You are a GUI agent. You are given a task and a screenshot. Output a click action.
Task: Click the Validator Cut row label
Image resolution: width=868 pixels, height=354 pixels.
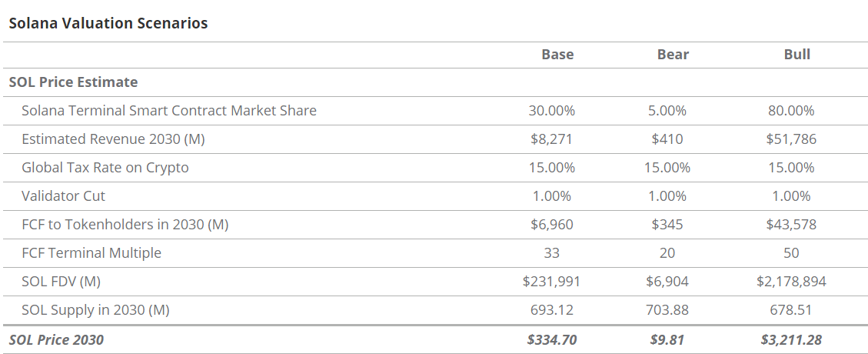(x=64, y=195)
